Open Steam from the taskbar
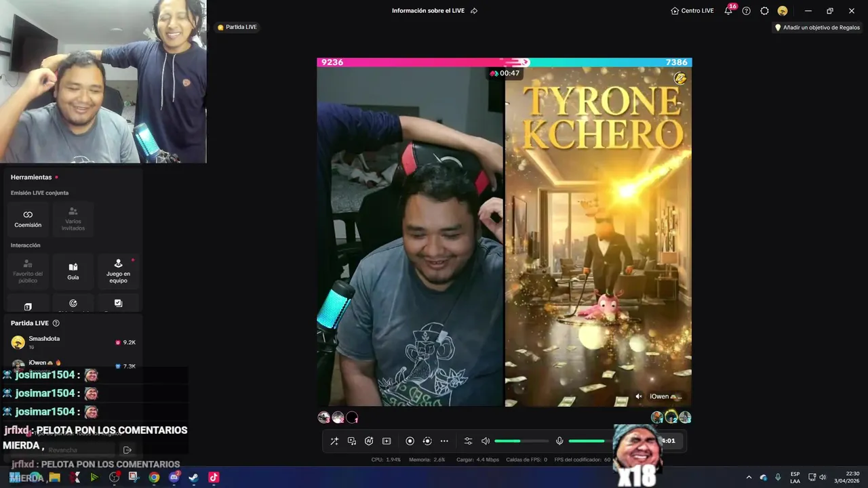The height and width of the screenshot is (488, 868). point(193,477)
